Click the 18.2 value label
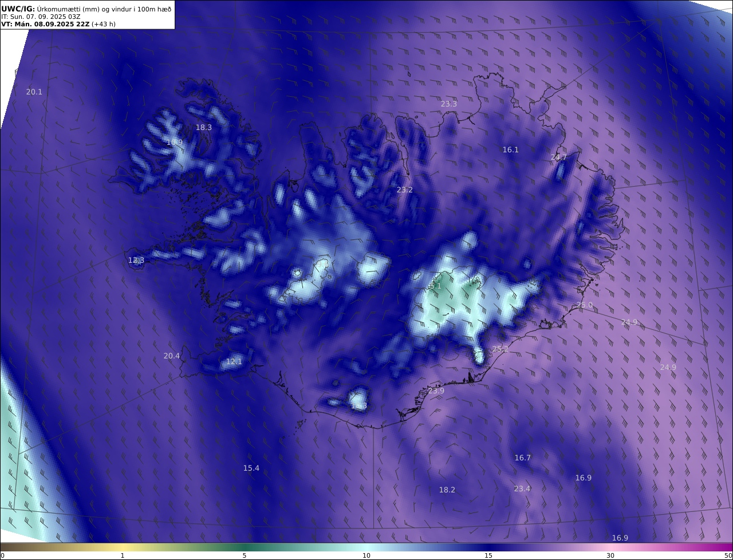Viewport: 733px width, 560px height. [x=447, y=490]
